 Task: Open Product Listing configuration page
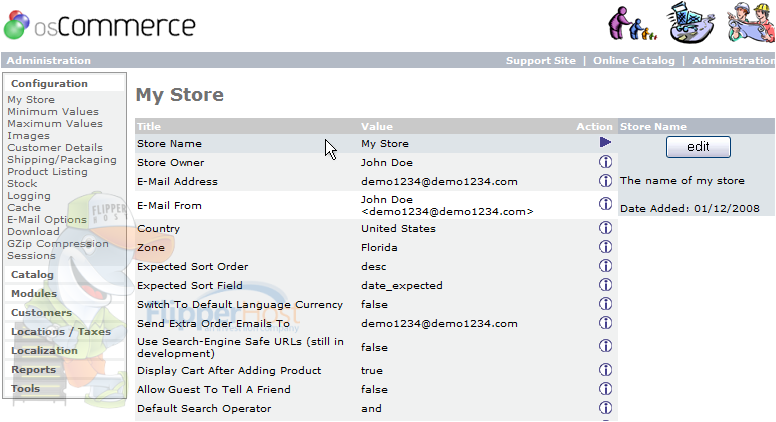[x=48, y=172]
